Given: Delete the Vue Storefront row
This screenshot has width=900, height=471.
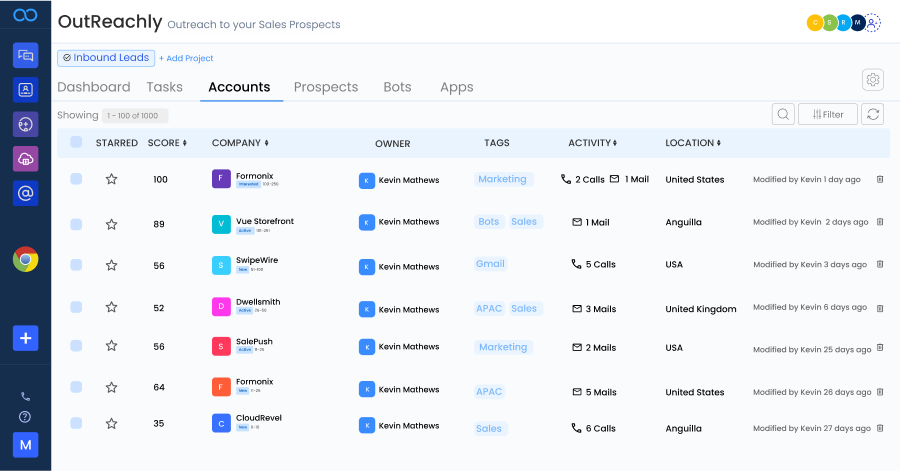Looking at the screenshot, I should (880, 222).
